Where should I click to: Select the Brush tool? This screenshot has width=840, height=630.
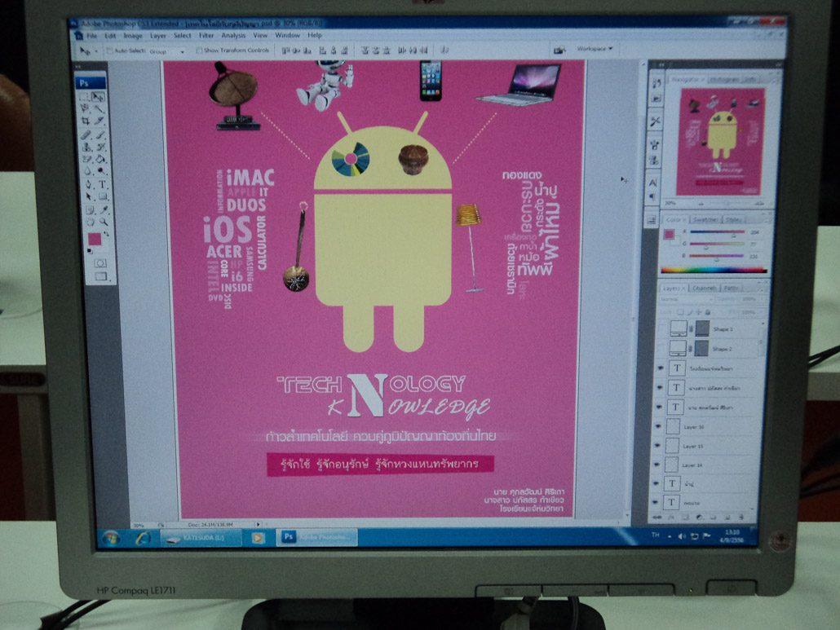[100, 134]
